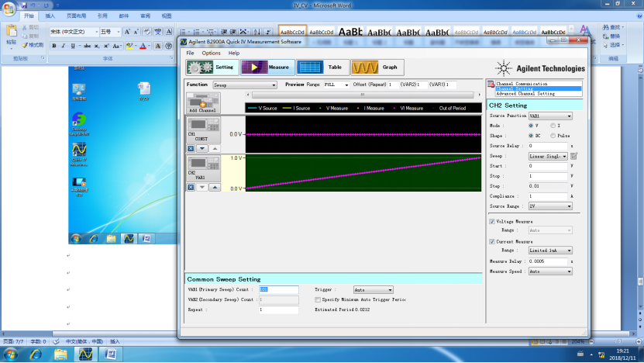Click the Quick IV taskbar icon
This screenshot has width=644, height=363.
tap(85, 354)
